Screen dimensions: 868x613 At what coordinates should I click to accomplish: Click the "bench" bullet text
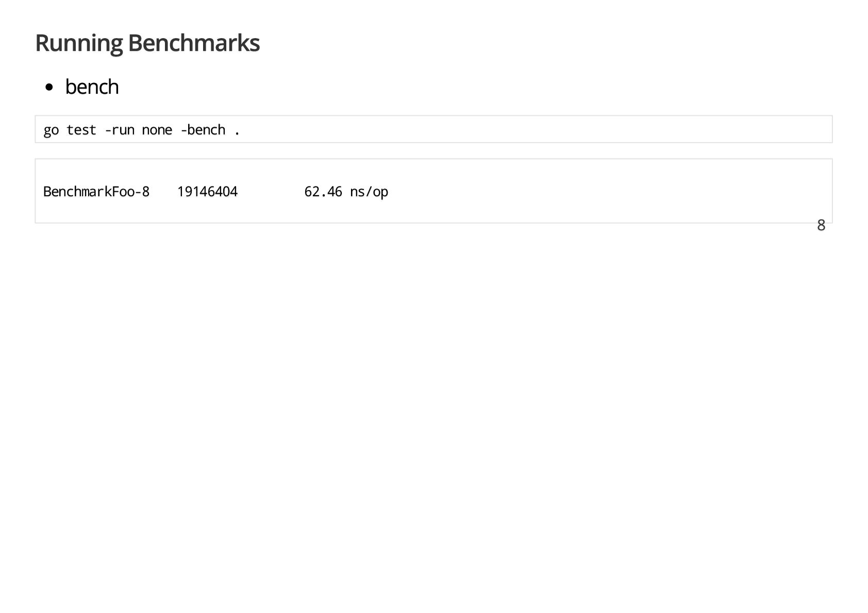92,87
